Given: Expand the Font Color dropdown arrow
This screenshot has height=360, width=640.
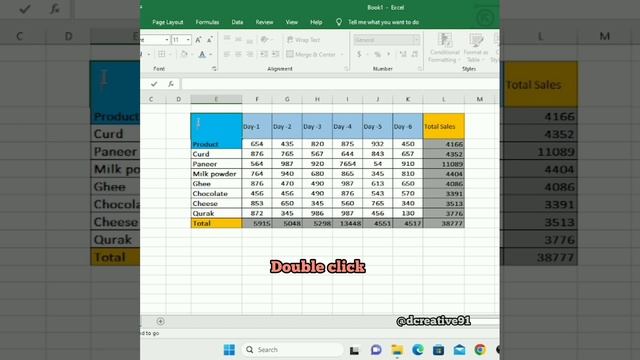Looking at the screenshot, I should pos(211,54).
